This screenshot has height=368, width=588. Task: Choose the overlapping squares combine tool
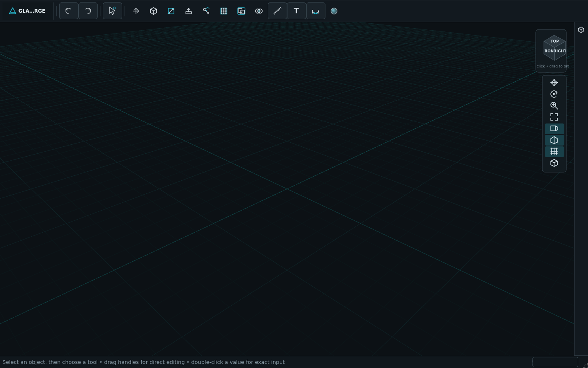point(241,11)
